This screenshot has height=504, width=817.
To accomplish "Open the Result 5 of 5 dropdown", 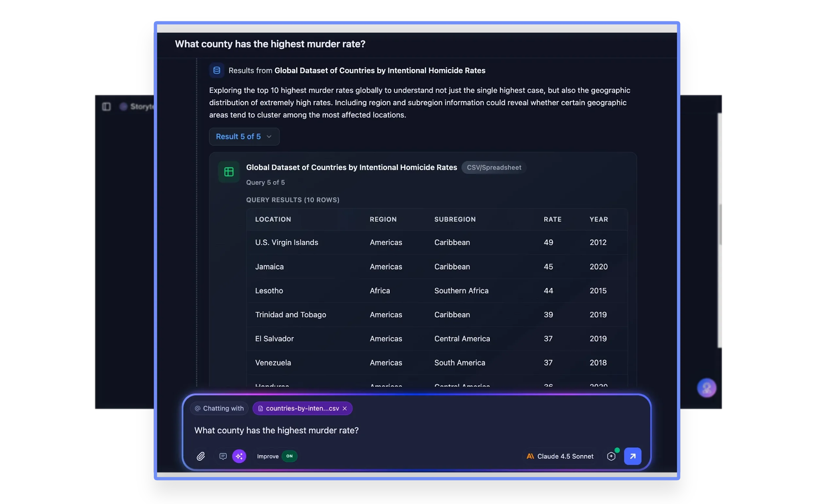I will tap(244, 137).
